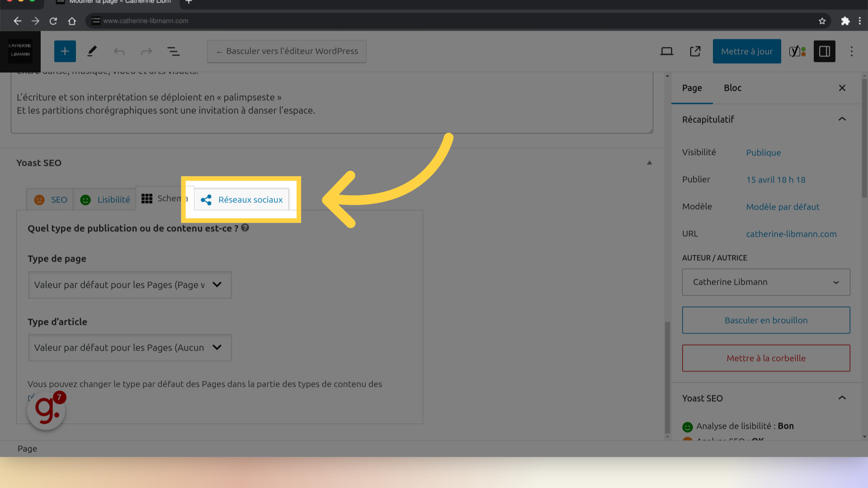Screen dimensions: 868x488
Task: Undo the last change with the undo arrow
Action: 119,52
